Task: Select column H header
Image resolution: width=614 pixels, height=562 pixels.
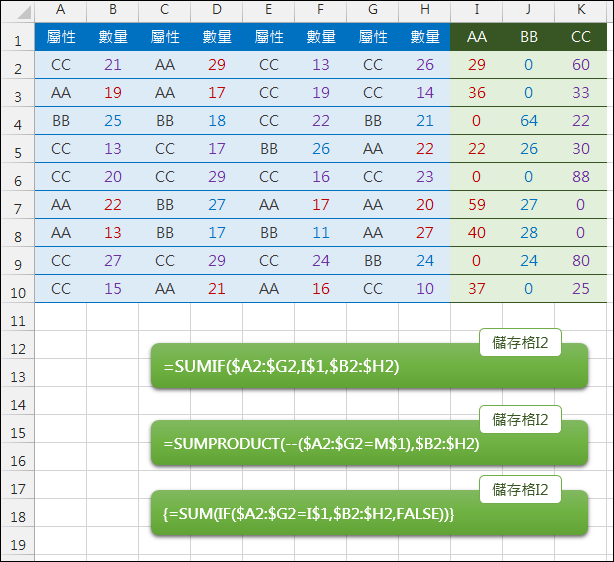Action: (x=424, y=9)
